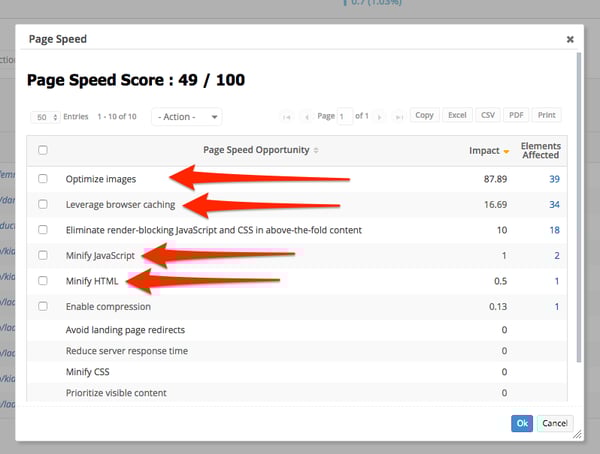The width and height of the screenshot is (600, 454).
Task: Go to last page pagination icon
Action: (x=399, y=117)
